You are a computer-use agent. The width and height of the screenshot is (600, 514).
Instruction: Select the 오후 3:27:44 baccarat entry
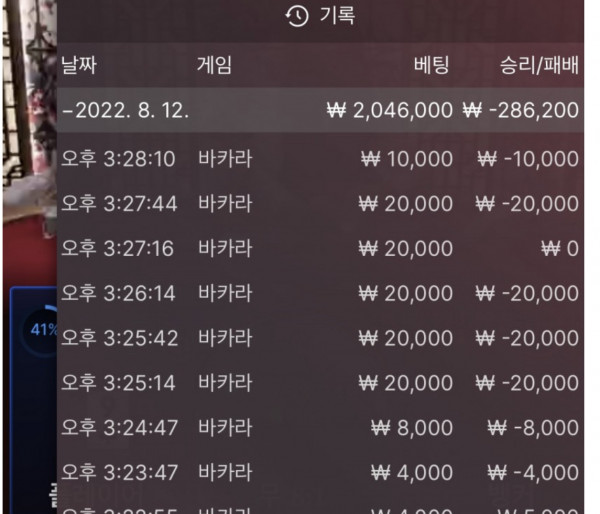click(320, 204)
